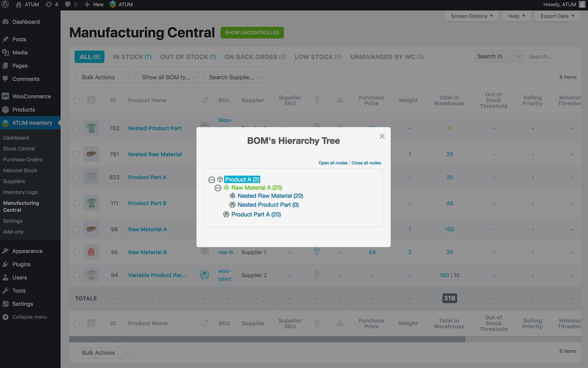Image resolution: width=588 pixels, height=368 pixels.
Task: Click the WordPress logo in admin bar
Action: point(5,5)
